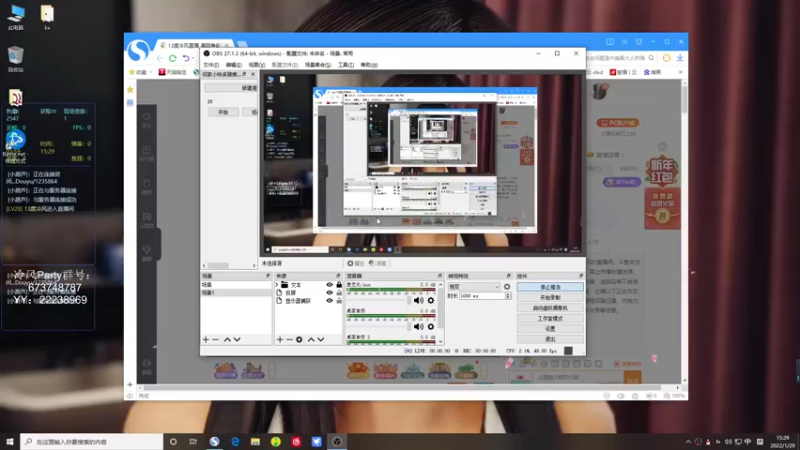Move source down with arrow icon

321,340
